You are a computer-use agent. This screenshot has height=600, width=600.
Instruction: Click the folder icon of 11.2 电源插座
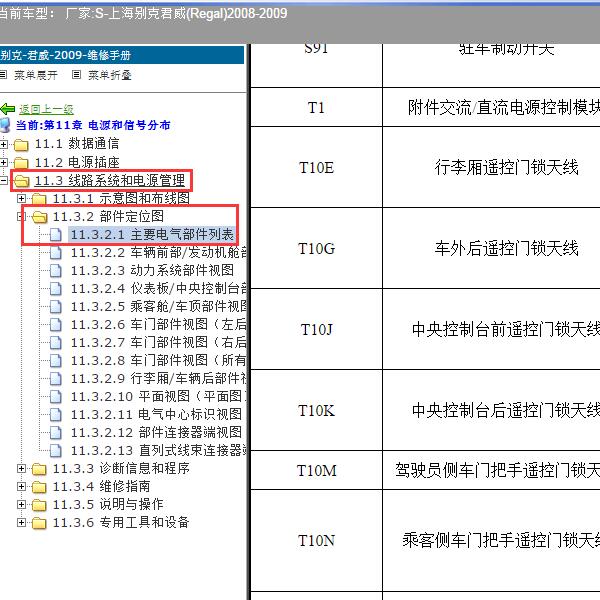coord(21,163)
